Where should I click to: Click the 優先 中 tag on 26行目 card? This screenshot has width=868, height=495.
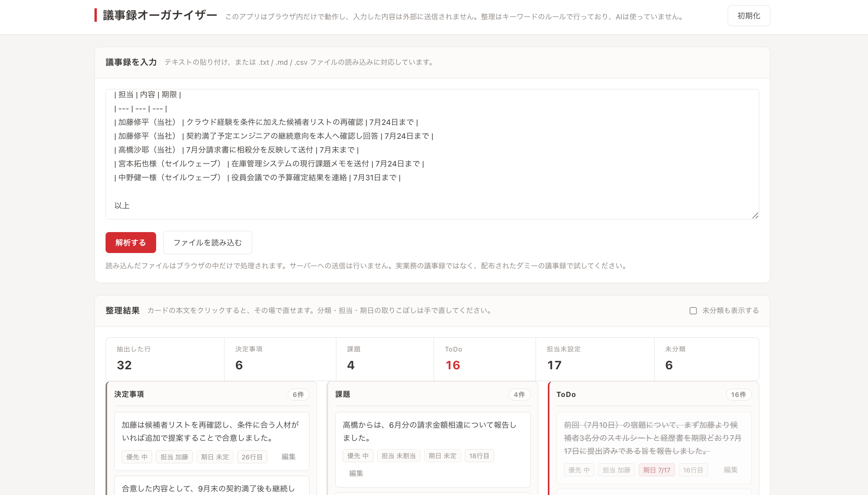click(137, 457)
